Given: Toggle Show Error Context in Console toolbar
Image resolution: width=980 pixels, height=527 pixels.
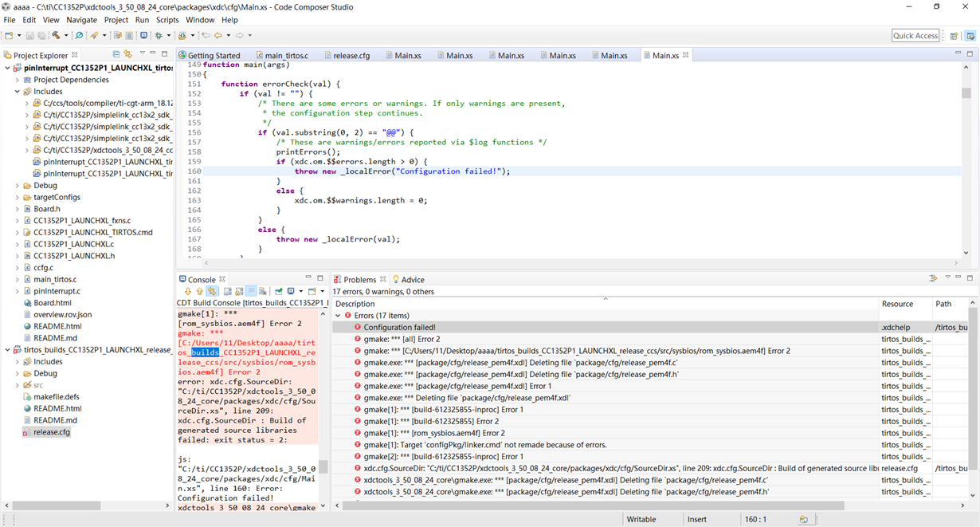Looking at the screenshot, I should pos(212,292).
